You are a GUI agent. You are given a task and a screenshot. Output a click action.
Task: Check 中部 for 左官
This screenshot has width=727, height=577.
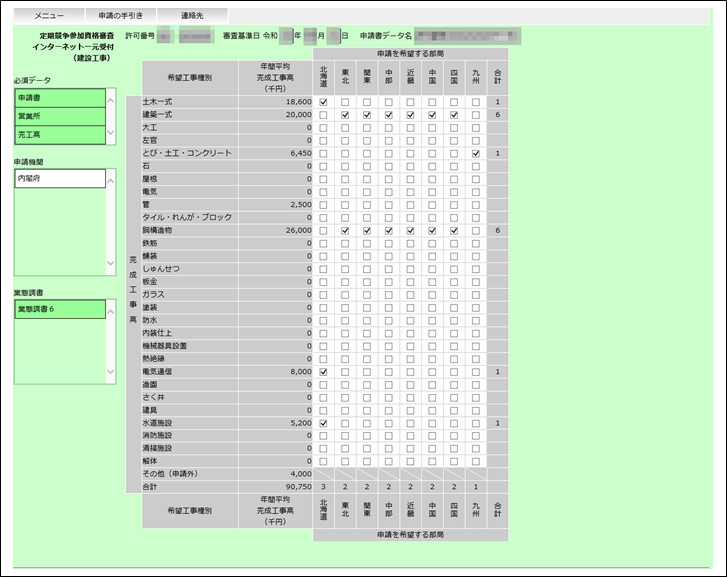pyautogui.click(x=389, y=141)
